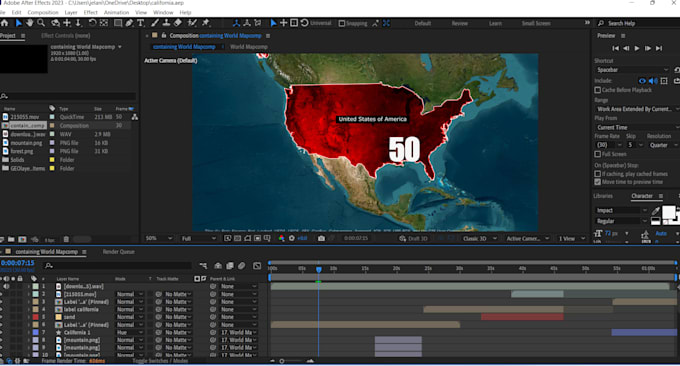Screen dimensions: 680x366
Task: Uncheck Move time to preview time
Action: point(598,182)
